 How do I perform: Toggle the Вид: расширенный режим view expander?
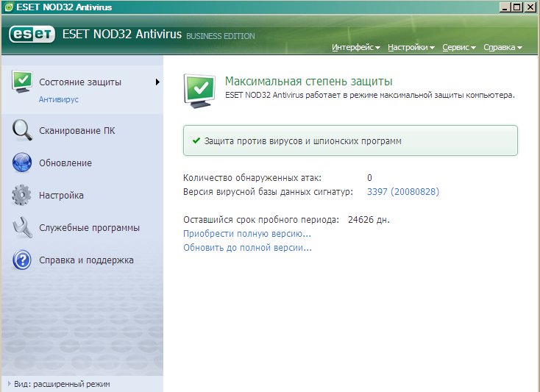point(10,383)
